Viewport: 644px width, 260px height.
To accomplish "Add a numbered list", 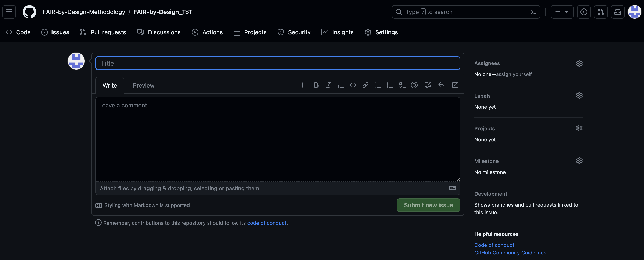I will pyautogui.click(x=390, y=85).
